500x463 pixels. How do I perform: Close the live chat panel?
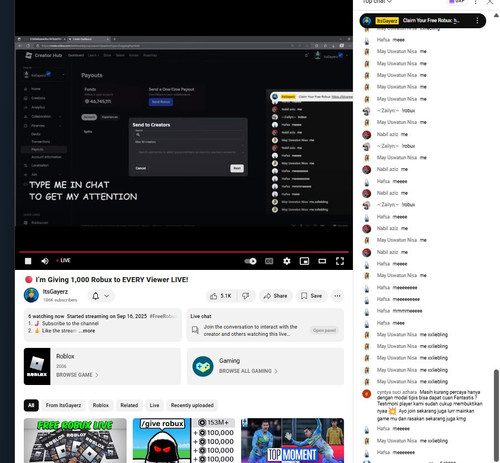[x=490, y=2]
